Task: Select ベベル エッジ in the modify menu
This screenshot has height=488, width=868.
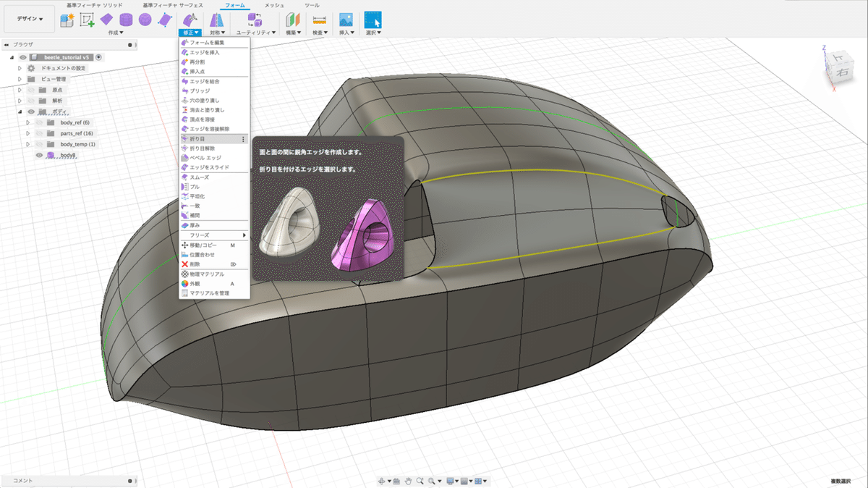Action: coord(205,157)
